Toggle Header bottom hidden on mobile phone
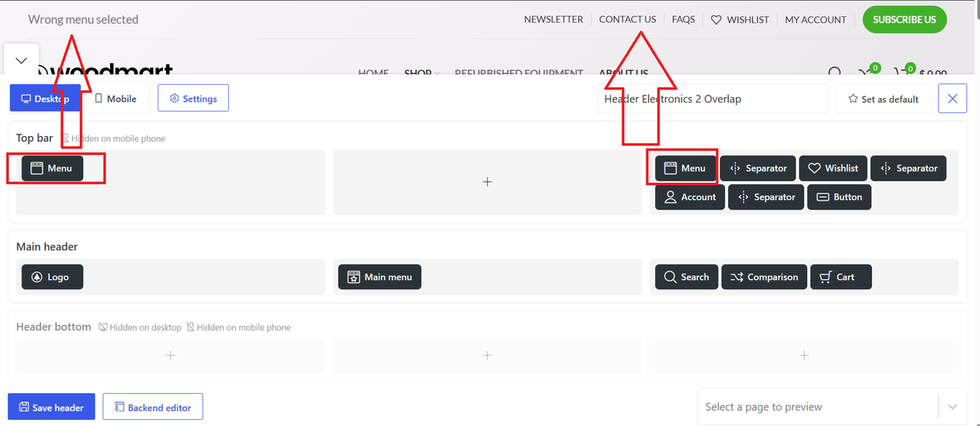 (239, 327)
